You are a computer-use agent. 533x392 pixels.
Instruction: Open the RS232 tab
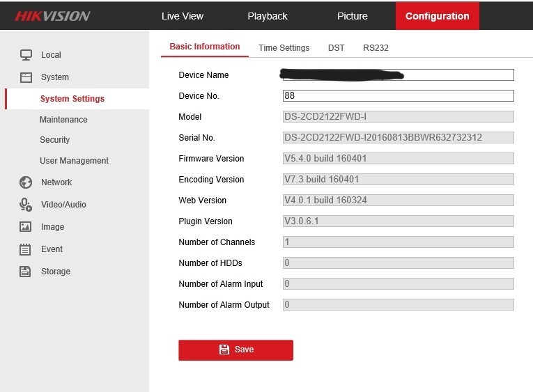pos(376,48)
